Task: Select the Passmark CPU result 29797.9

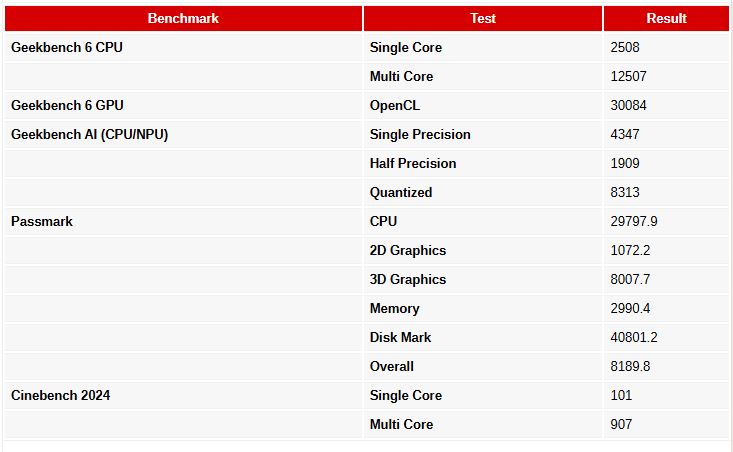Action: [x=634, y=221]
